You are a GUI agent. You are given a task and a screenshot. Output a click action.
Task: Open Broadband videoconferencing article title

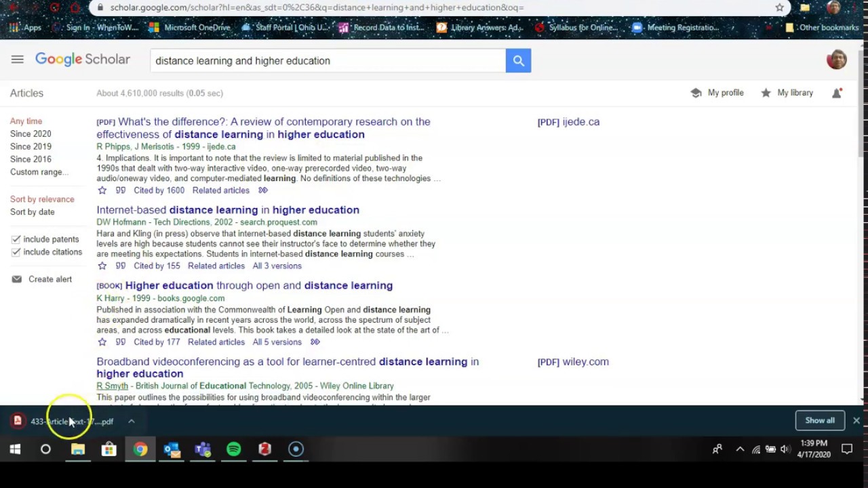(288, 367)
